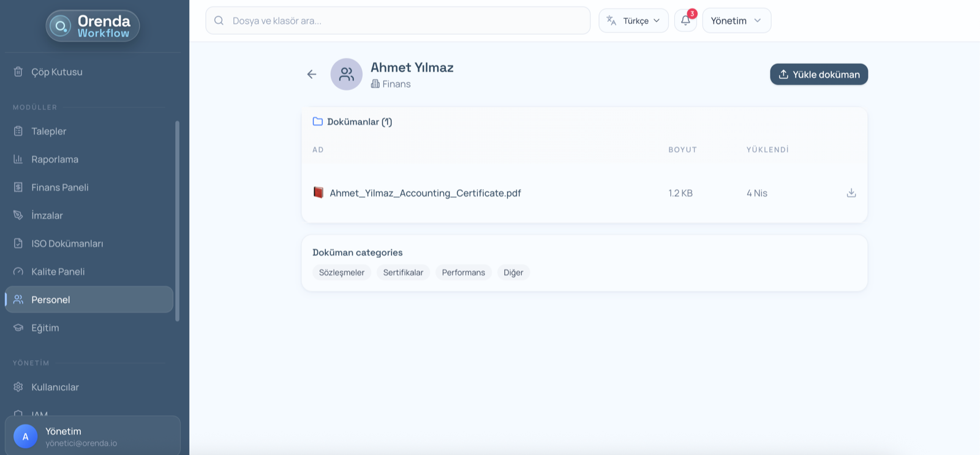Go to Finans Paneli
Screen dimensions: 980x455
(89, 187)
